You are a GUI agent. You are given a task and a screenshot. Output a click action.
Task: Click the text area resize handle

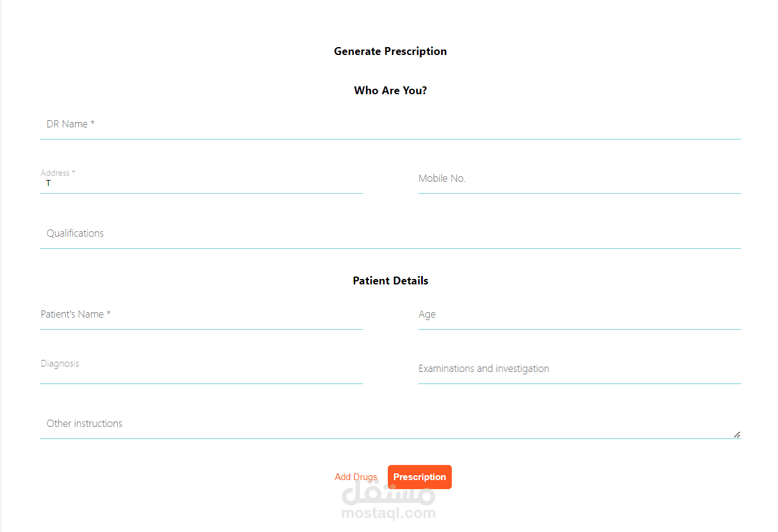(x=736, y=434)
